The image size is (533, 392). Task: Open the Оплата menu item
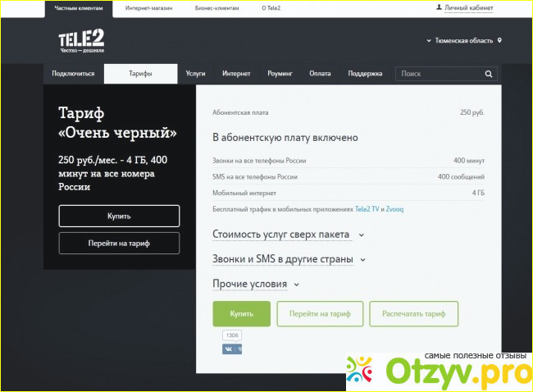320,74
